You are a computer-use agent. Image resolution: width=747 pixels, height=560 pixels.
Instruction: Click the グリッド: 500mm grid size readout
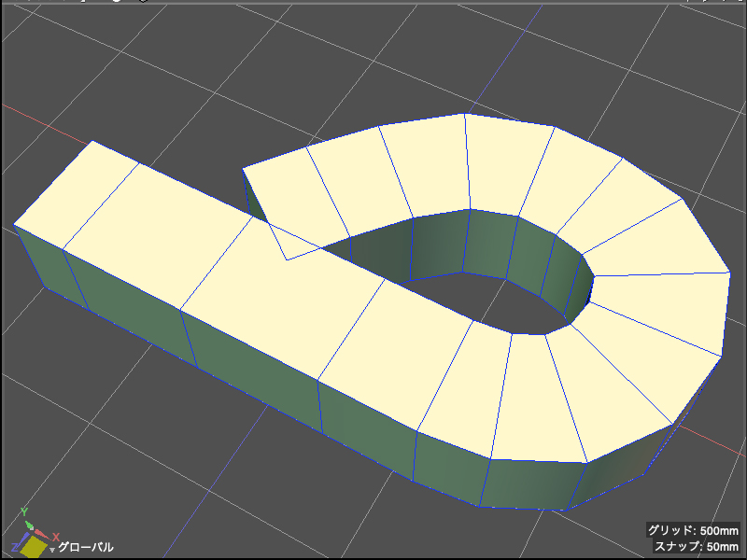693,530
